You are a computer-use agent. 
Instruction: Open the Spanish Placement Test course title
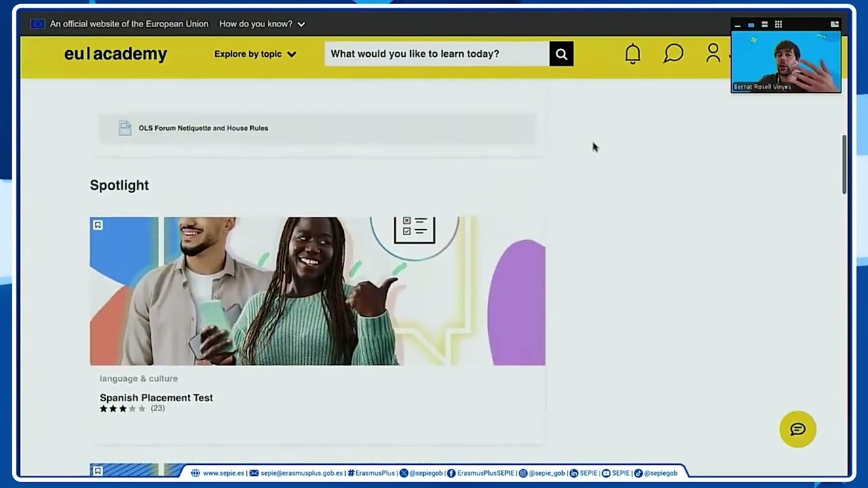[x=156, y=398]
